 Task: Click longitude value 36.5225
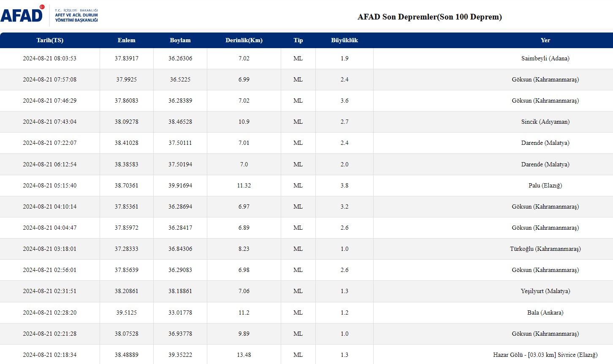click(x=180, y=79)
